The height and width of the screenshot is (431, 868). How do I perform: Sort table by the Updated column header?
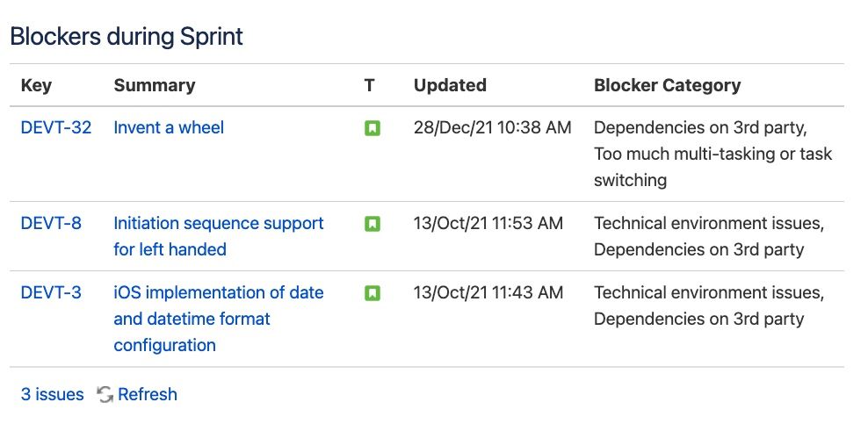click(450, 86)
